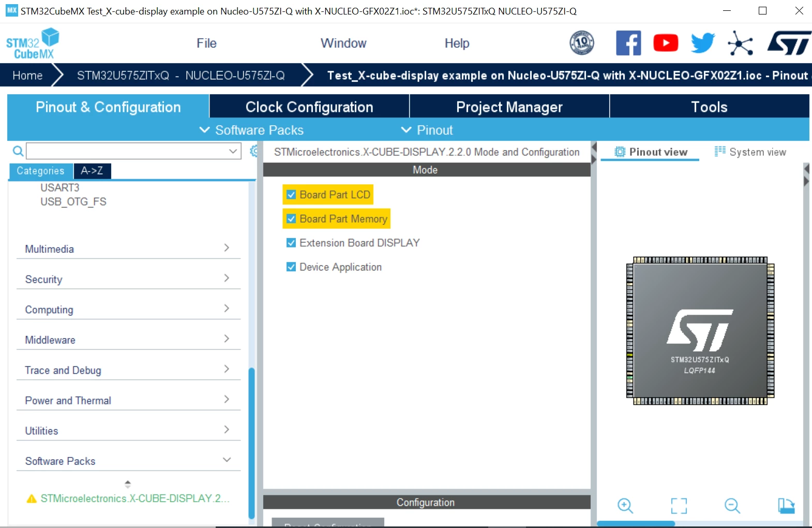
Task: Click the pinout view horizontal scrollbar
Action: pos(636,523)
